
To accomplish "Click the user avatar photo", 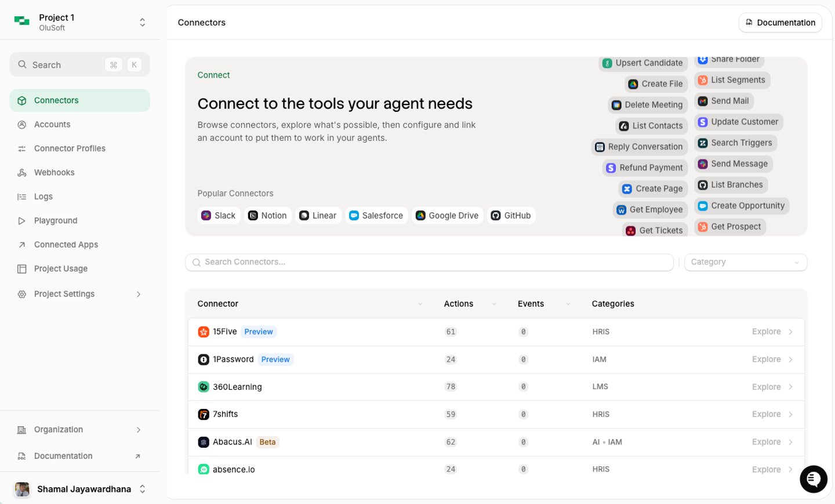I will click(x=22, y=490).
